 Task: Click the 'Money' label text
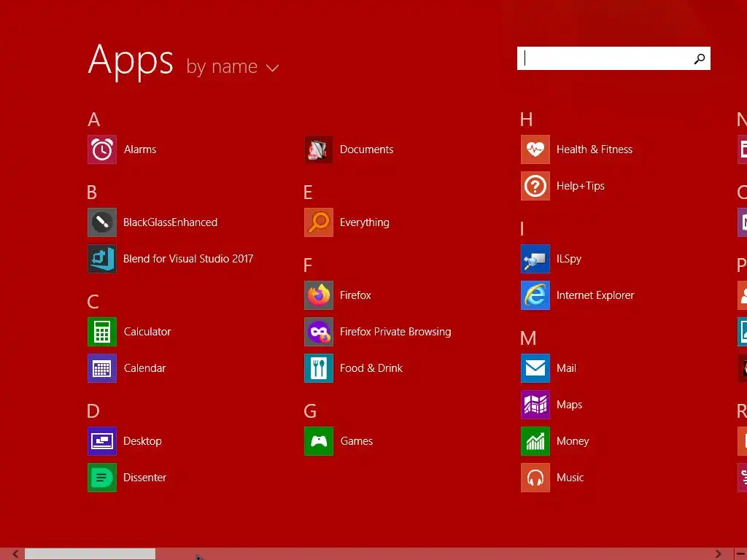(573, 441)
